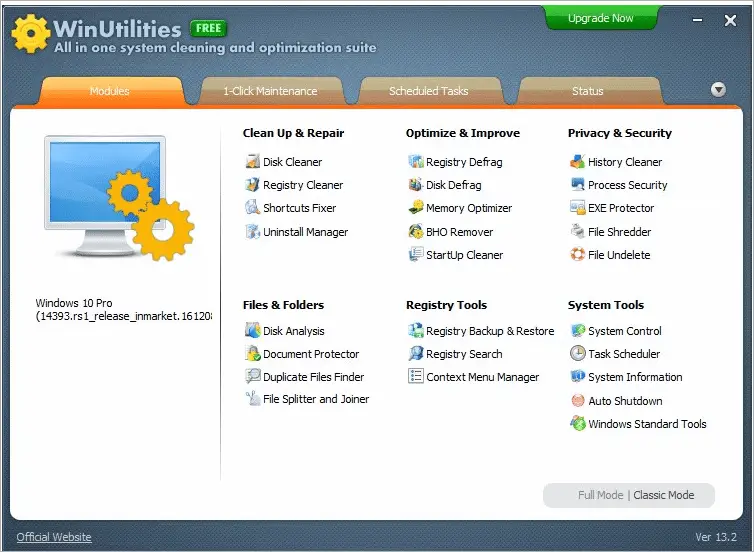Click the Disk Defrag icon

pyautogui.click(x=415, y=185)
